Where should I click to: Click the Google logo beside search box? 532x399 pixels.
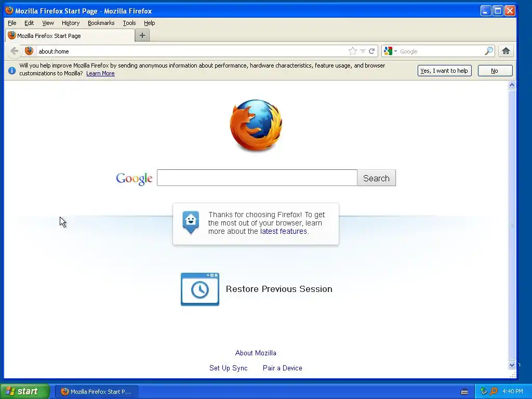(135, 179)
